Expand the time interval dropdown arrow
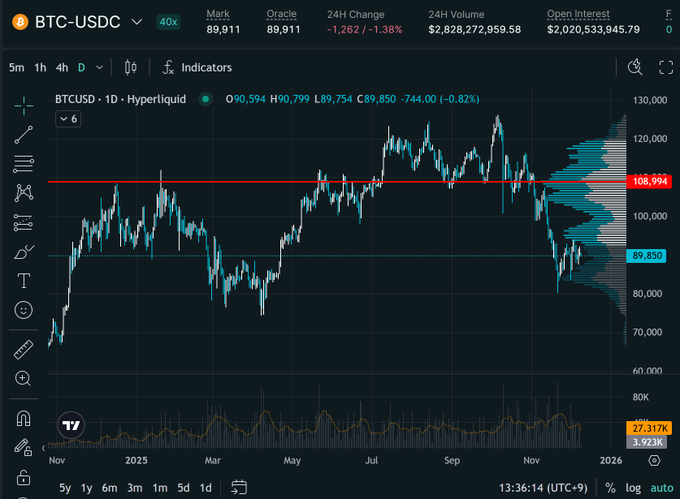680x499 pixels. coord(99,68)
